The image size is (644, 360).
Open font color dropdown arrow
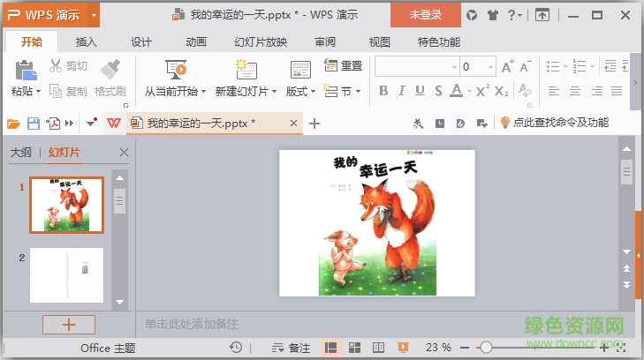point(468,91)
